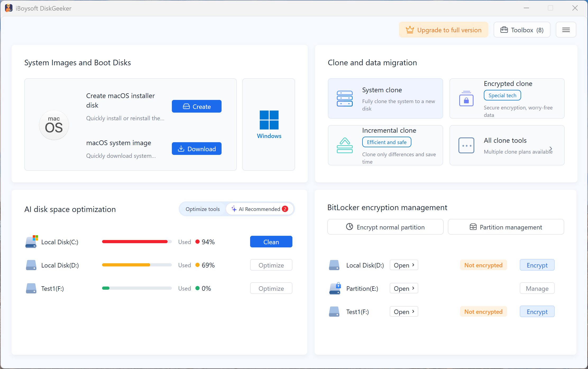This screenshot has width=588, height=369.
Task: Click the orange usage dot for Local Disk(D:)
Action: [197, 265]
